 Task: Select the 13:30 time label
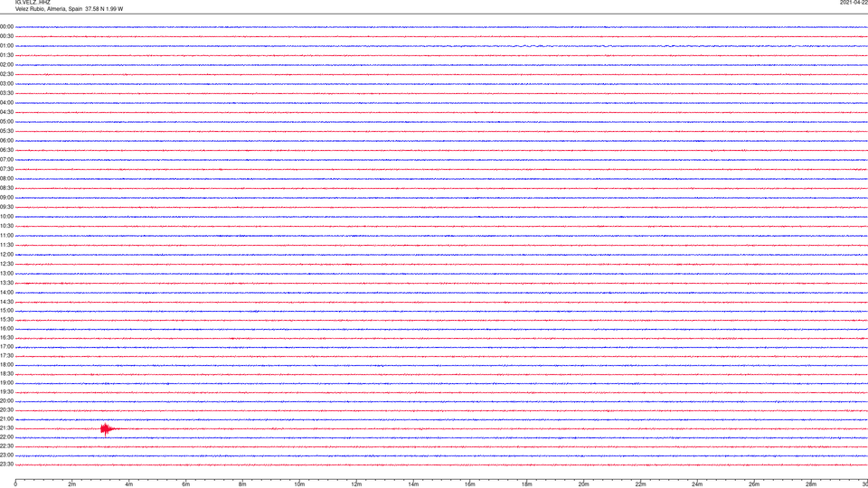coord(6,283)
